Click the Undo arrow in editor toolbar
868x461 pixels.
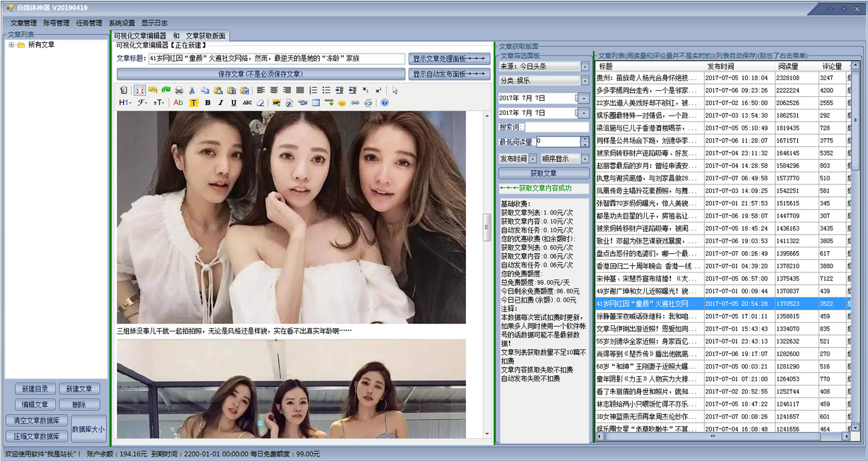point(153,90)
